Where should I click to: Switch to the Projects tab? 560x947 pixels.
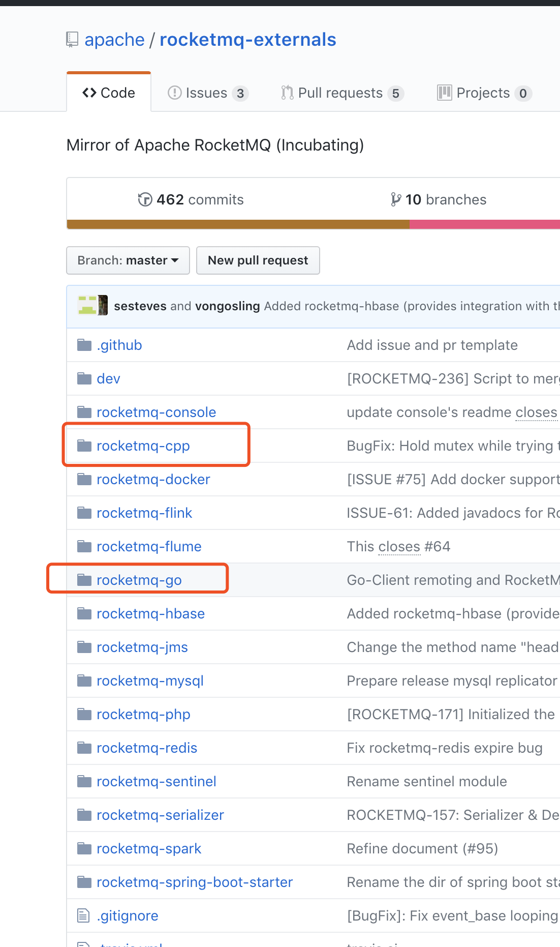(x=485, y=93)
